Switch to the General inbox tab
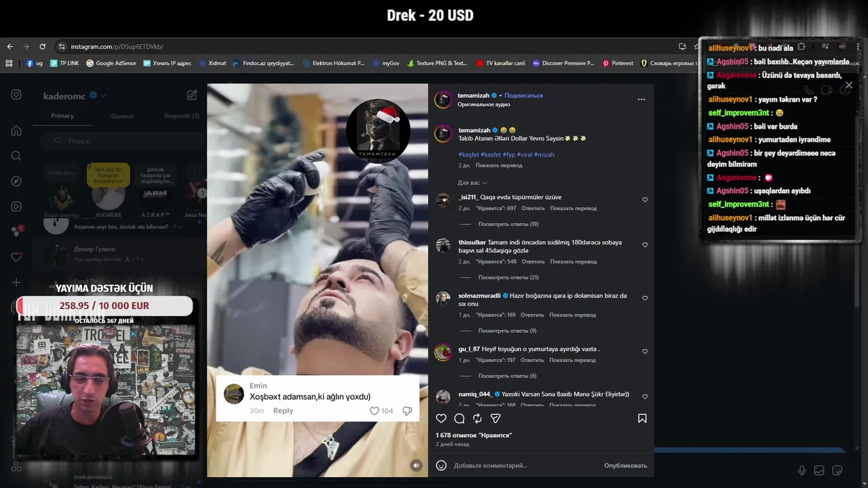The width and height of the screenshot is (868, 488). tap(122, 116)
